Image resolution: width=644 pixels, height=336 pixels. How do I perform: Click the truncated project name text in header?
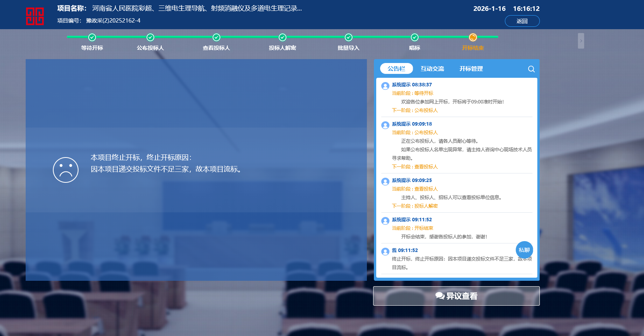pyautogui.click(x=197, y=9)
